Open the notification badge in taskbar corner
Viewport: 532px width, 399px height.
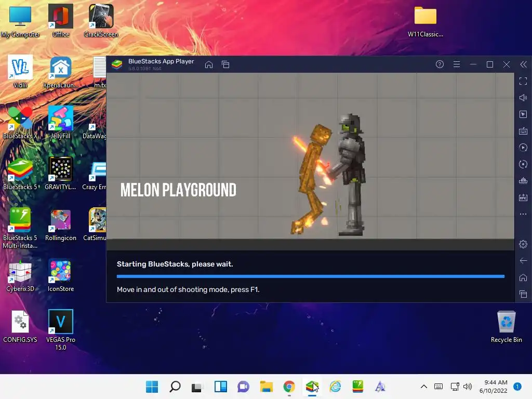point(517,386)
